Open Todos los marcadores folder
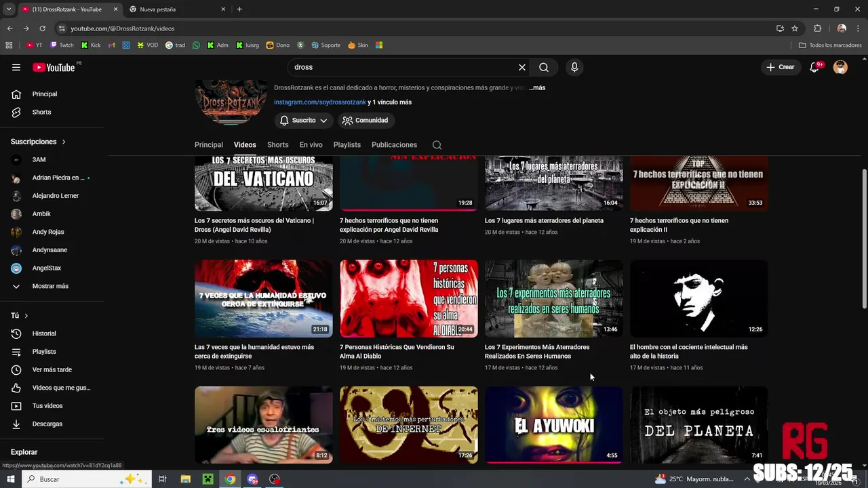This screenshot has width=868, height=488. (830, 45)
